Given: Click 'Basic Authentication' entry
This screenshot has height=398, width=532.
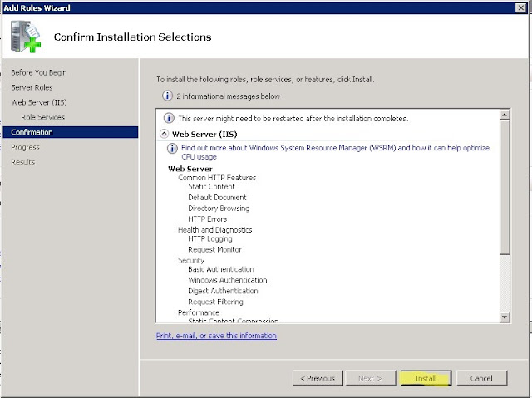Looking at the screenshot, I should (221, 269).
